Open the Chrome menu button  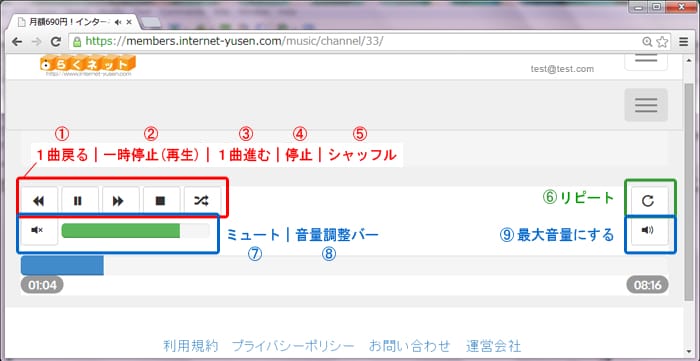(x=683, y=42)
